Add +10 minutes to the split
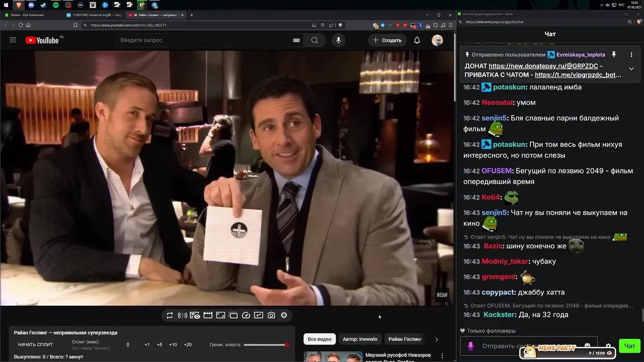644x362 pixels. coord(173,344)
